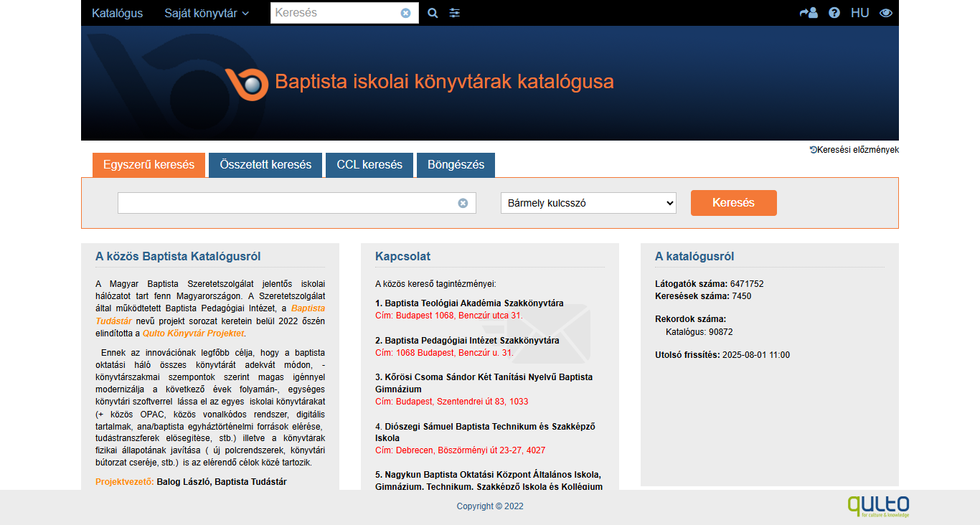The height and width of the screenshot is (525, 980).
Task: Click the orange Keresés button
Action: [733, 203]
